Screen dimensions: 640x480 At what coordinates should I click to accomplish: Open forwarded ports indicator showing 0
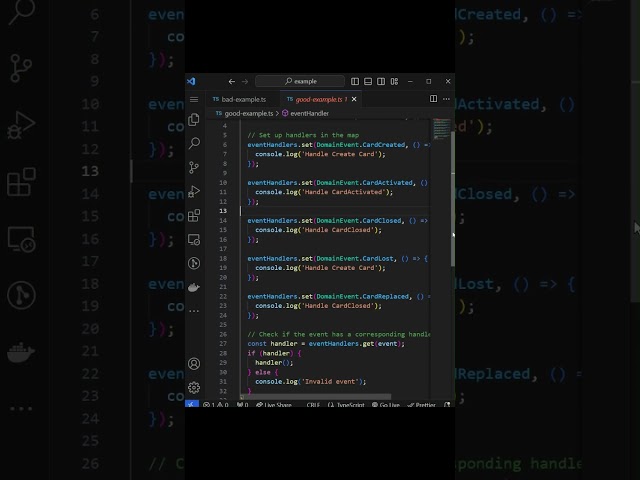pyautogui.click(x=242, y=404)
